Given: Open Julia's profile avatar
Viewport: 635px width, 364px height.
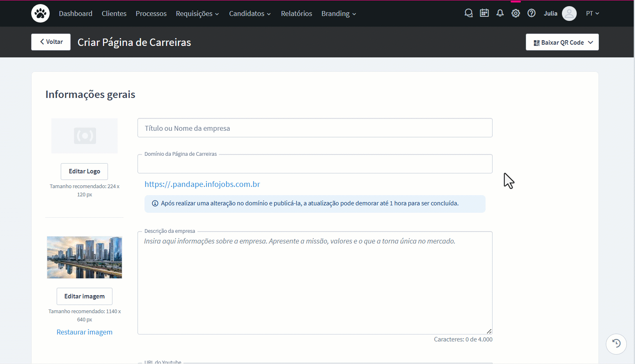Looking at the screenshot, I should click(x=569, y=14).
